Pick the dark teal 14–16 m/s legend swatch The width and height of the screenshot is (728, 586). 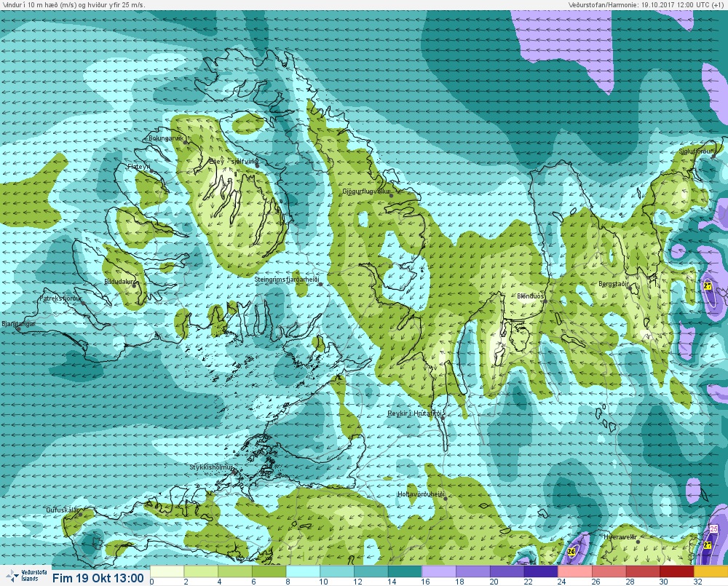[404, 571]
